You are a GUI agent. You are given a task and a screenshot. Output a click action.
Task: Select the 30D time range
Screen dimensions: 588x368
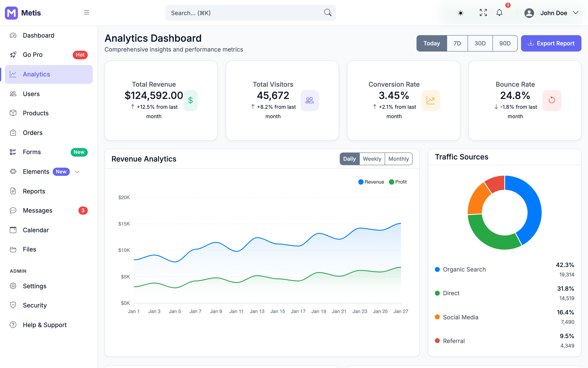point(480,43)
